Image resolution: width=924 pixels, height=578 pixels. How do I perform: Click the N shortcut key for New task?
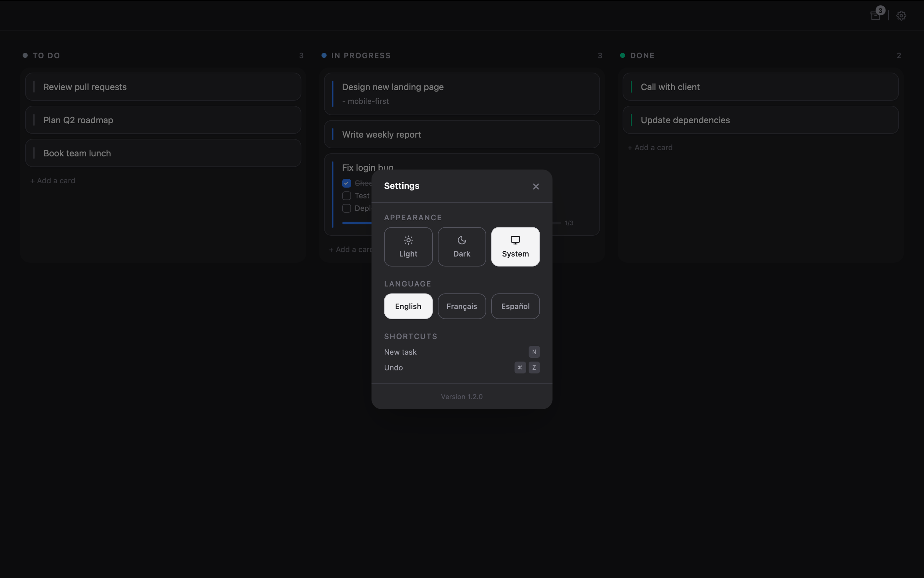534,352
